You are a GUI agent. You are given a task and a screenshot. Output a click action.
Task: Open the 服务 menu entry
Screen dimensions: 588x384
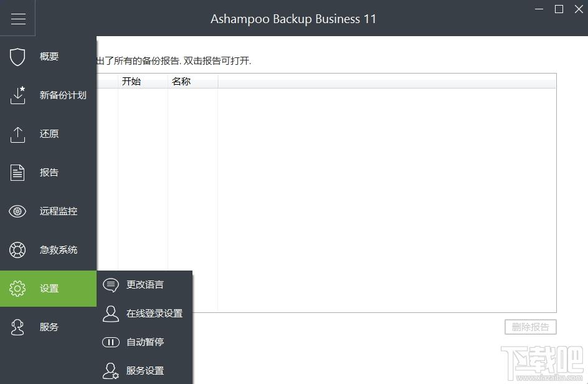(x=48, y=327)
